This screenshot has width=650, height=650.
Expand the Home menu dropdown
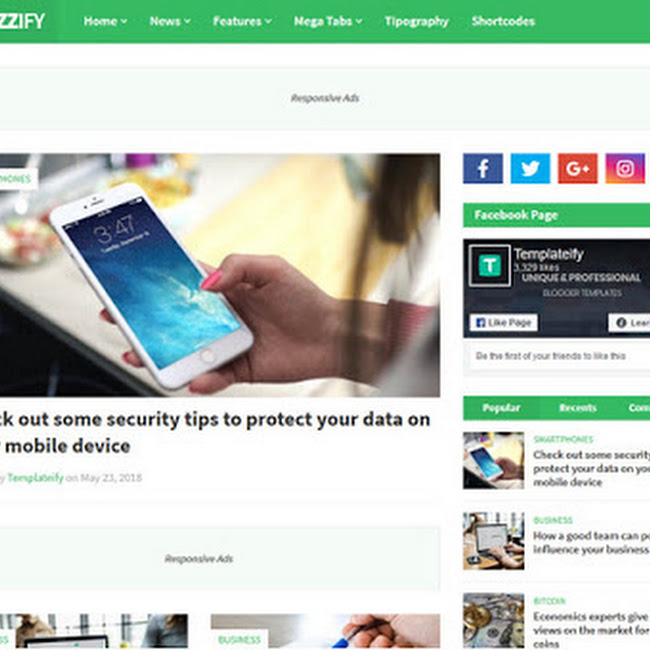105,21
